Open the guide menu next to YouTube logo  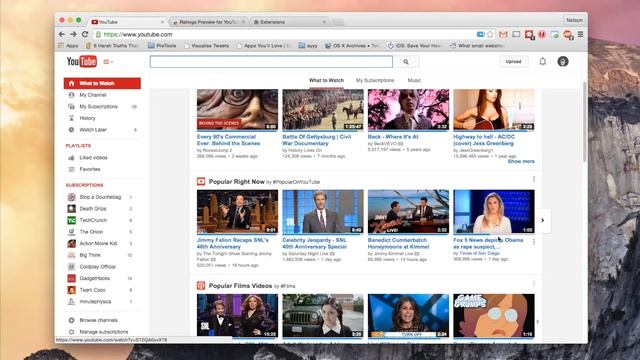108,62
